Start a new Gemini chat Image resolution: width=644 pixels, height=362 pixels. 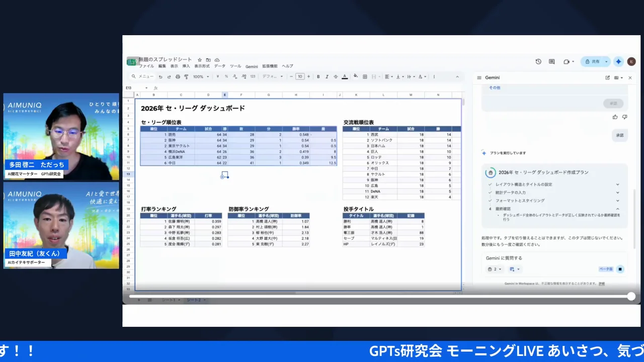607,78
